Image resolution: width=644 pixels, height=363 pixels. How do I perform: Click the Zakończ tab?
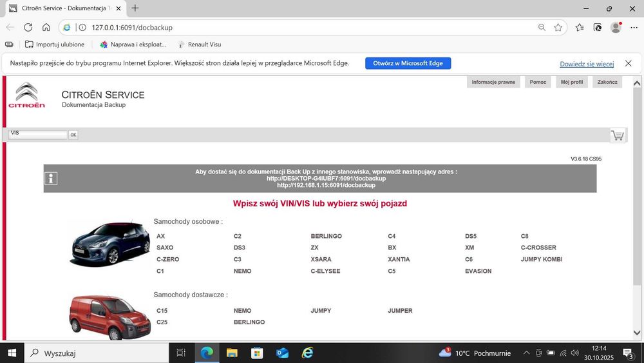tap(607, 82)
